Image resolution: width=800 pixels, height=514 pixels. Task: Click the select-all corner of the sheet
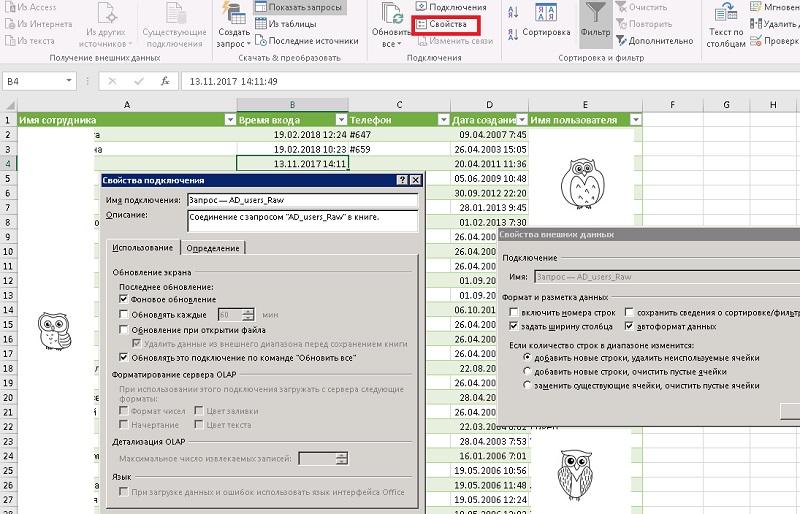click(8, 105)
